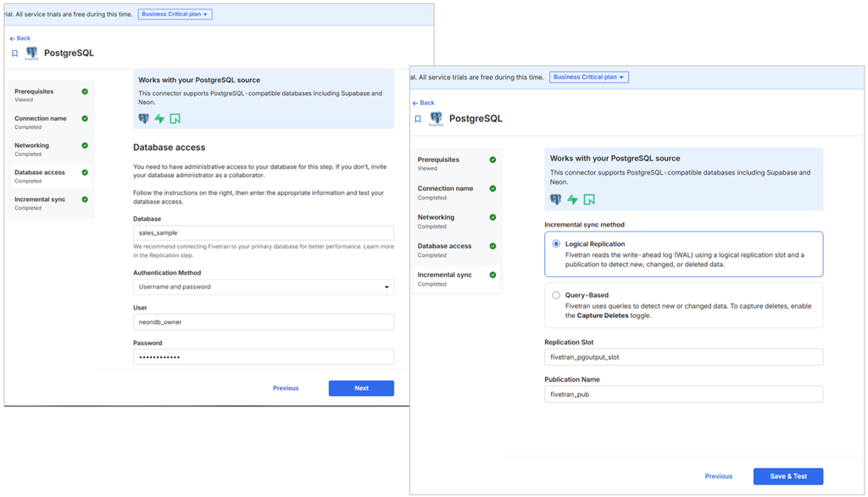Open Prerequisites step in right window
This screenshot has height=497, width=868.
457,164
